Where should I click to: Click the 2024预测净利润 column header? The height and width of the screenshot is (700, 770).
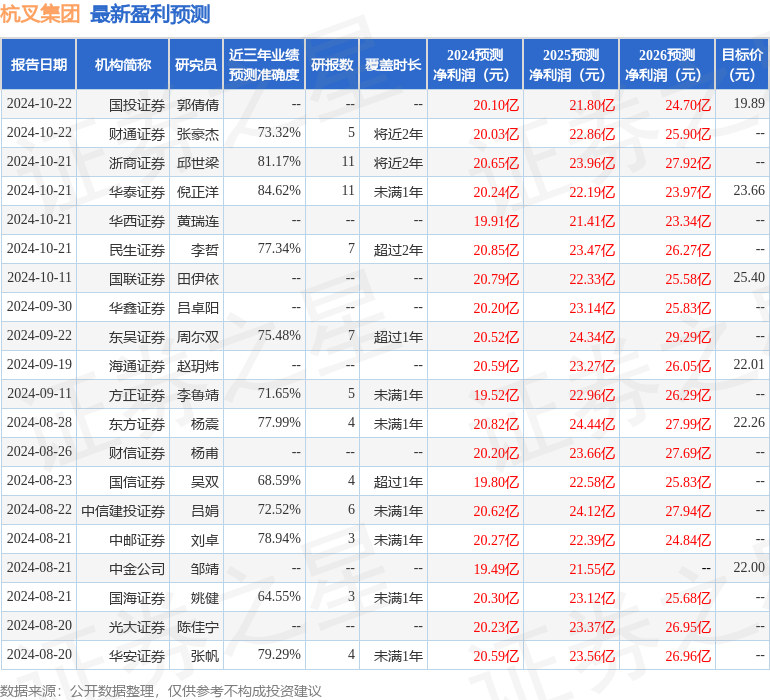475,64
